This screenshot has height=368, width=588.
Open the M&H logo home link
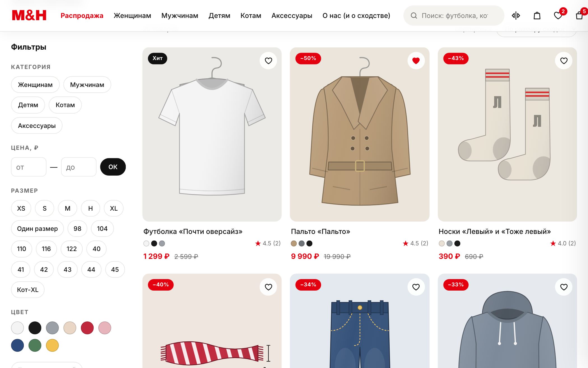pyautogui.click(x=29, y=15)
